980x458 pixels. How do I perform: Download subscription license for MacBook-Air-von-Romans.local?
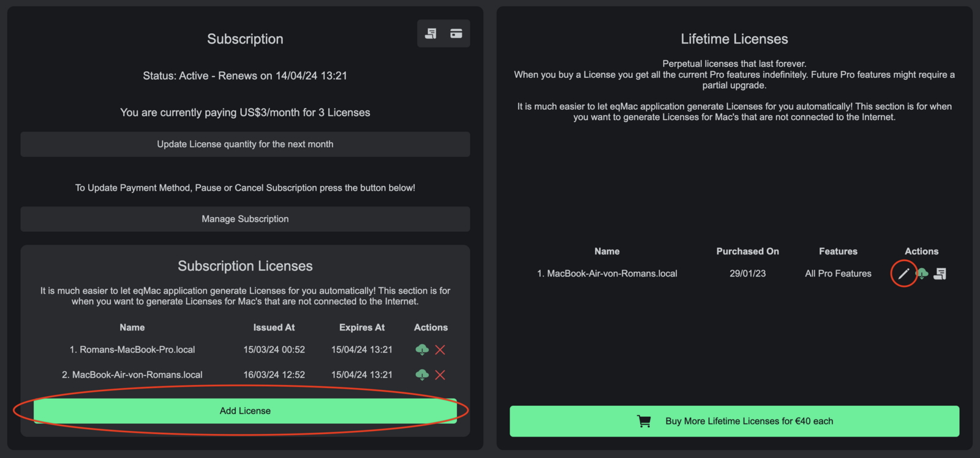(422, 375)
